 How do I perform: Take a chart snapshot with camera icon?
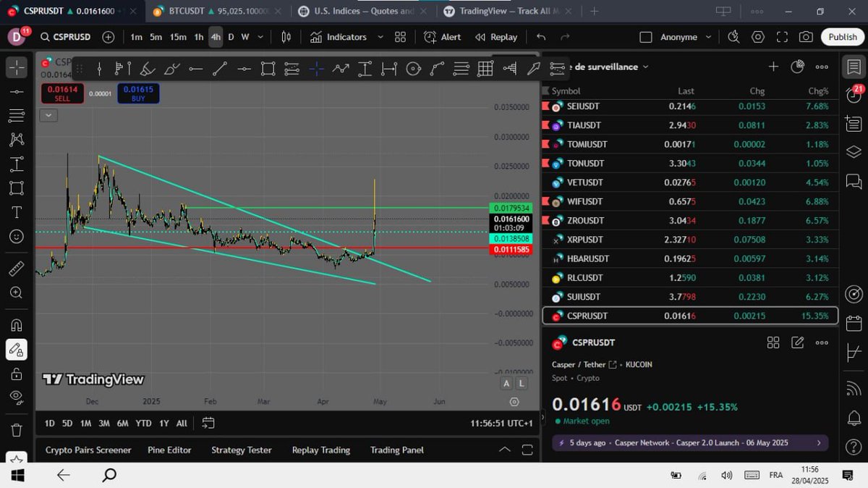click(x=806, y=37)
